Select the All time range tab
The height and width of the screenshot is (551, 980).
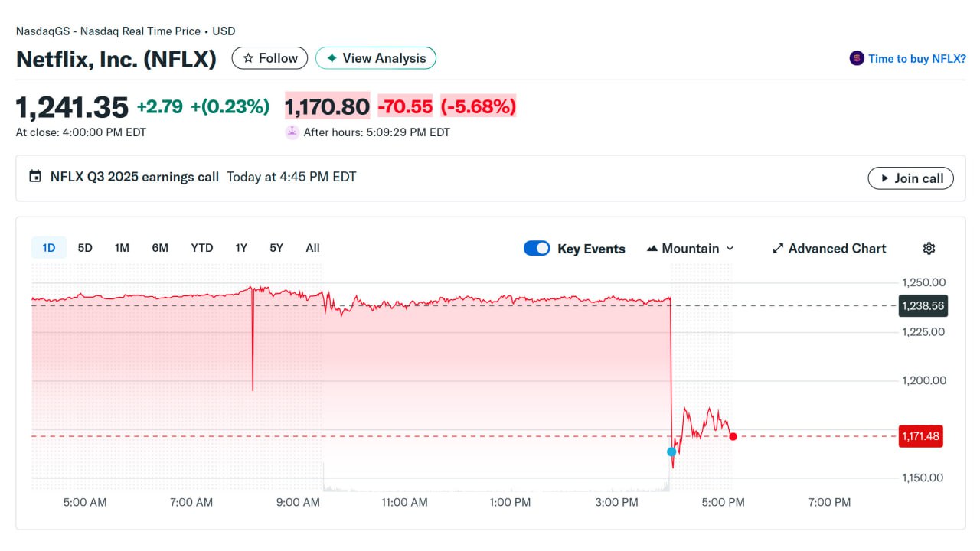pos(312,248)
